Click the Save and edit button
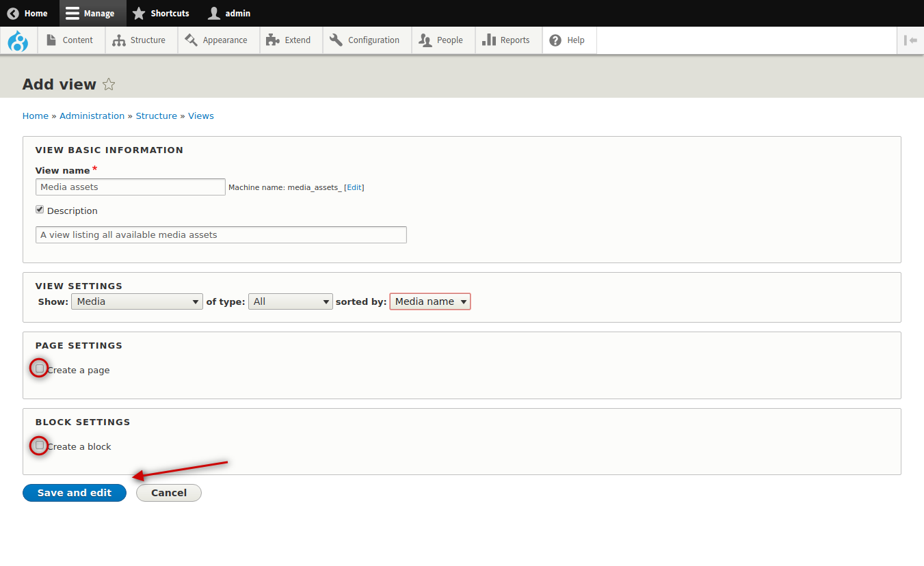The image size is (924, 566). click(x=75, y=493)
